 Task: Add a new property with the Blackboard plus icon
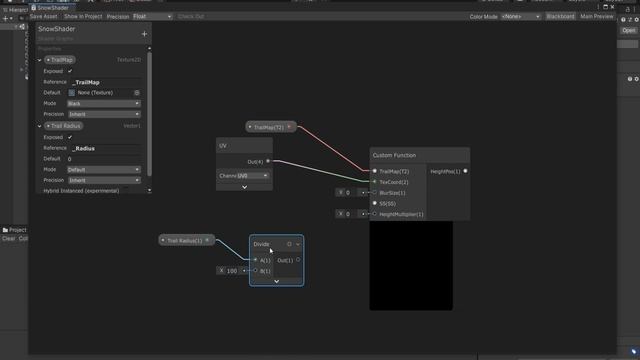[x=144, y=34]
